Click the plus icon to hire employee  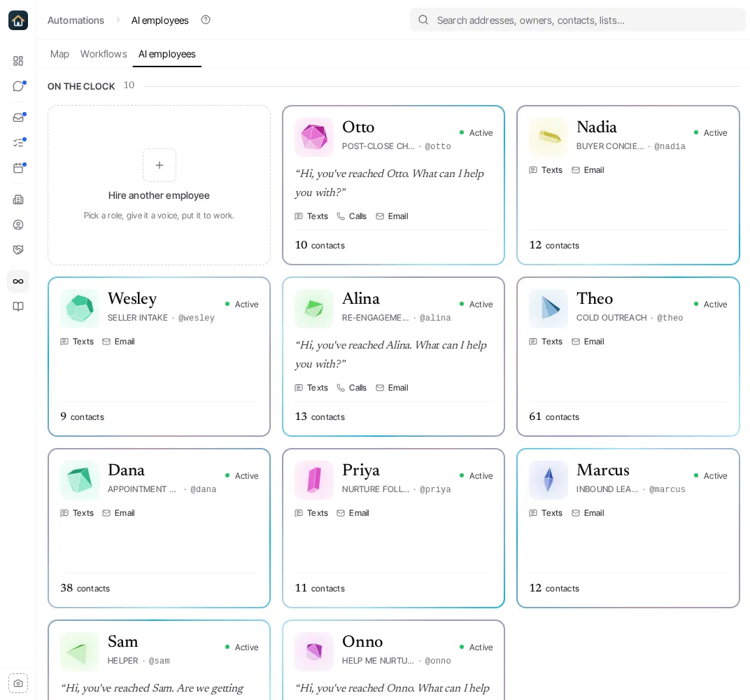pos(160,165)
